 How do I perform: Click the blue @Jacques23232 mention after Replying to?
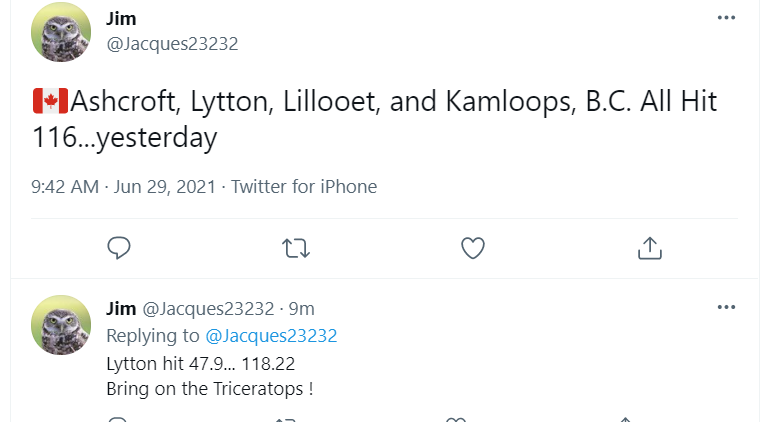pos(271,335)
